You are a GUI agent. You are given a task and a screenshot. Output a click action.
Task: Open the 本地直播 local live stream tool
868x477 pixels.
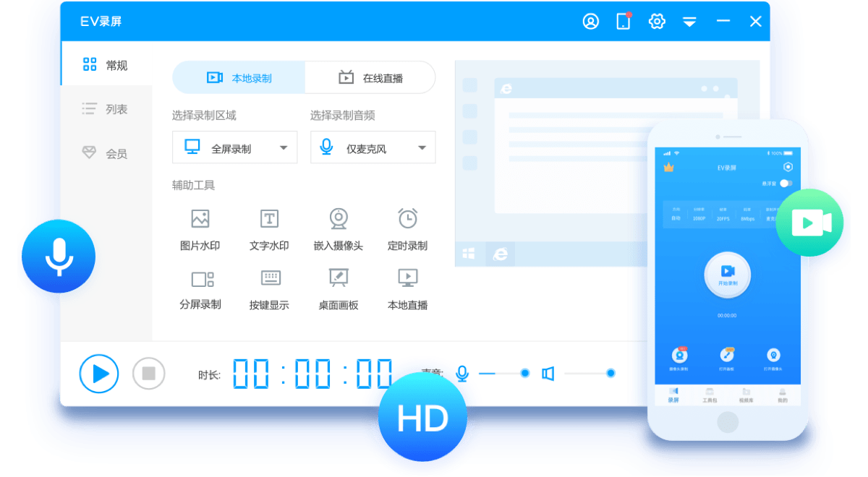(x=407, y=289)
